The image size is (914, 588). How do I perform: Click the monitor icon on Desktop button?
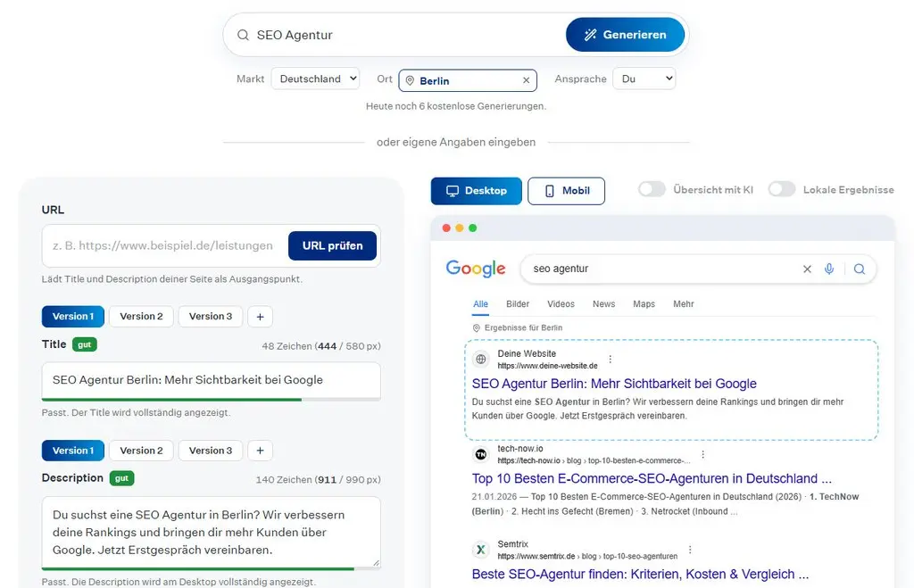453,191
